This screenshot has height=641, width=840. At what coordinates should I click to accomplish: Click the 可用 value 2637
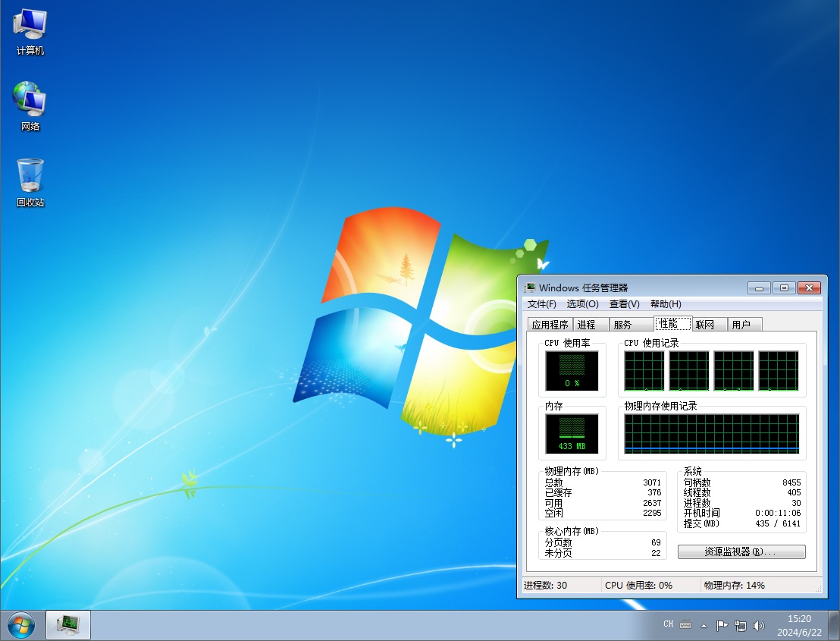[x=652, y=503]
